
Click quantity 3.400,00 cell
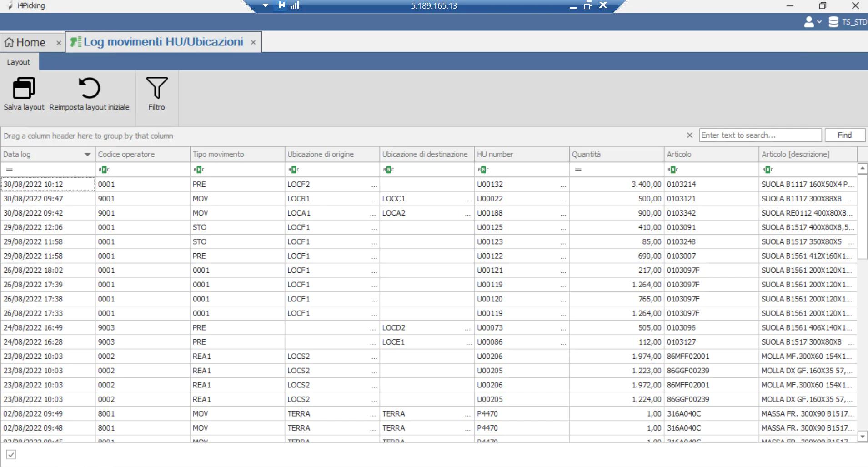coord(617,185)
